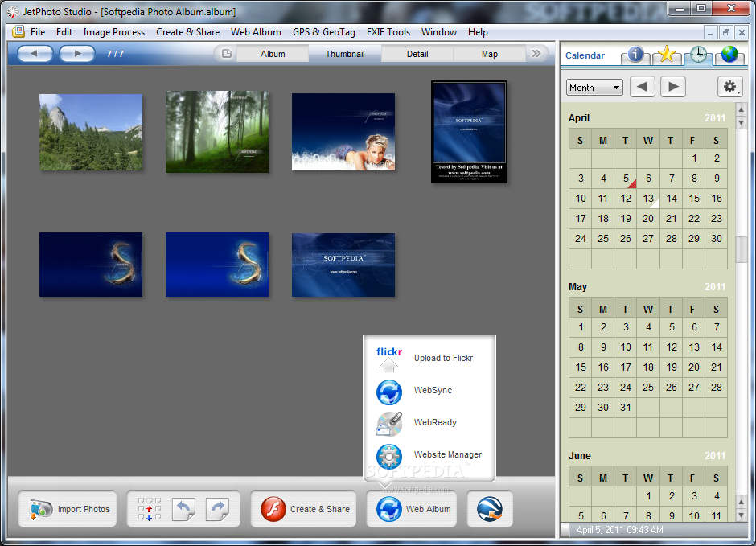The height and width of the screenshot is (546, 756).
Task: Click the calendar scrollbar thumb
Action: [x=741, y=249]
